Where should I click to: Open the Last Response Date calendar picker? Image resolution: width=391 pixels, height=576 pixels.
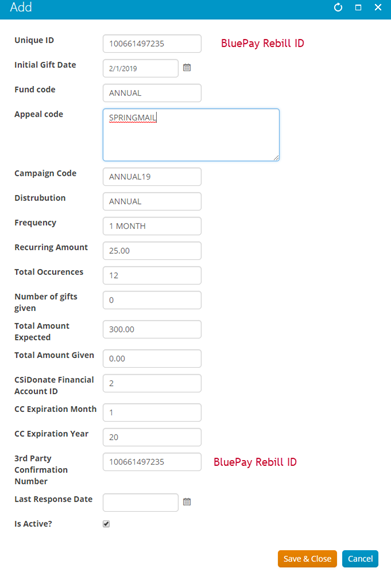187,502
